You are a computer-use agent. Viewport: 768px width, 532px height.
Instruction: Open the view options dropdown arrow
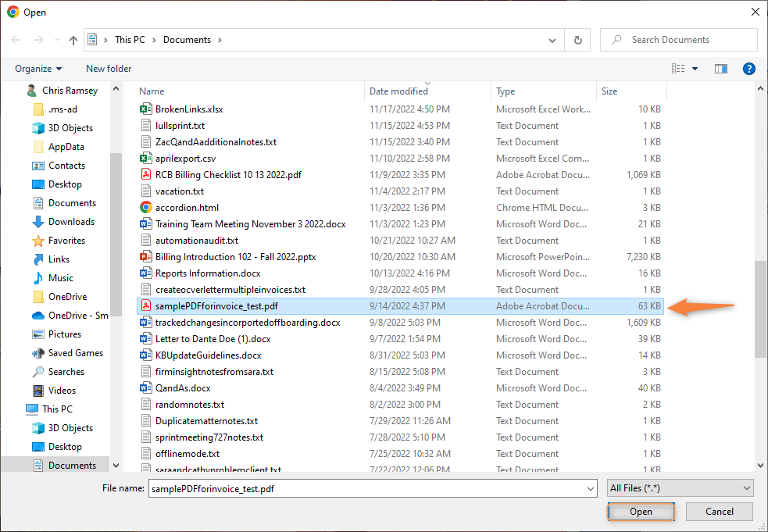(695, 69)
